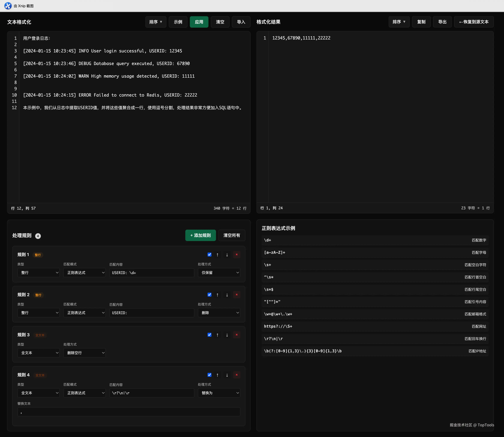Uncheck the rule 2 enable checkbox
This screenshot has width=504, height=437.
[209, 295]
